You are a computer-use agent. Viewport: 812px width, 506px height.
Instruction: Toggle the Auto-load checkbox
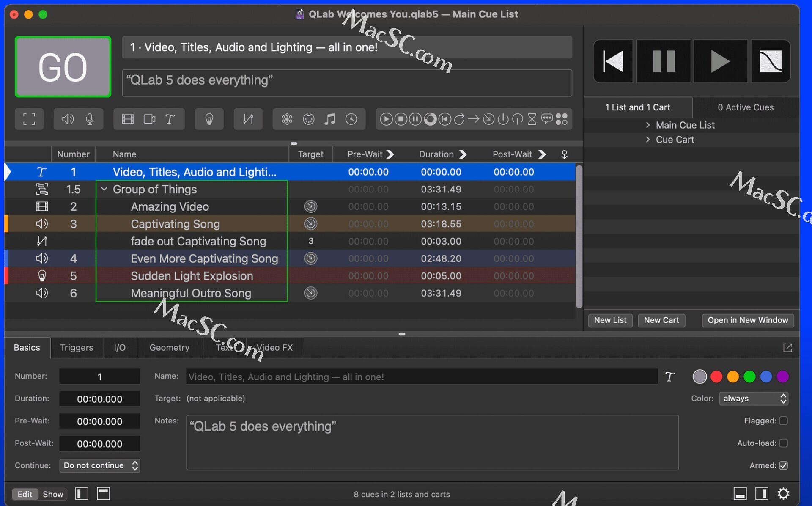pos(783,443)
